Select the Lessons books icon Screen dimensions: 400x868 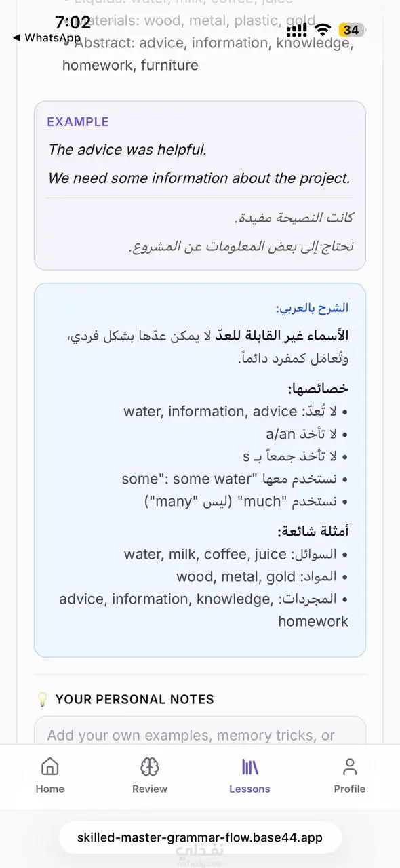249,766
